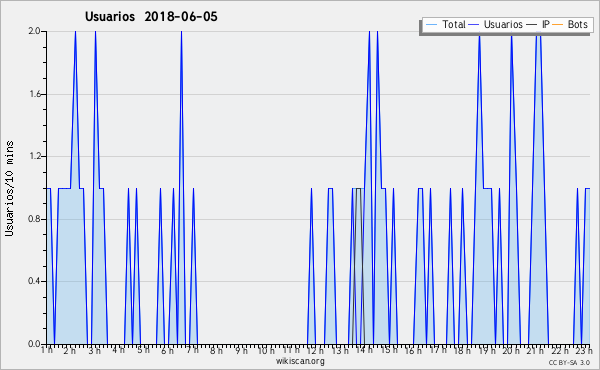This screenshot has height=370, width=600.
Task: Click the dark IP legend line
Action: (x=532, y=25)
